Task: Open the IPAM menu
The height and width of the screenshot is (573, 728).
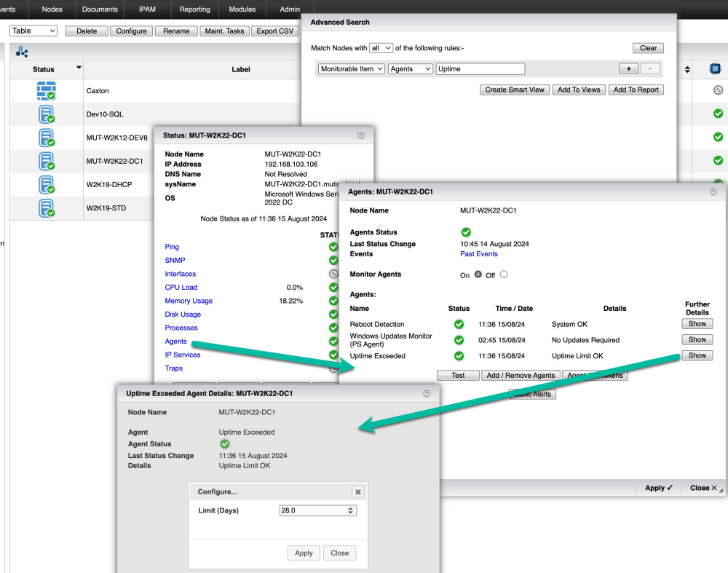Action: [148, 9]
